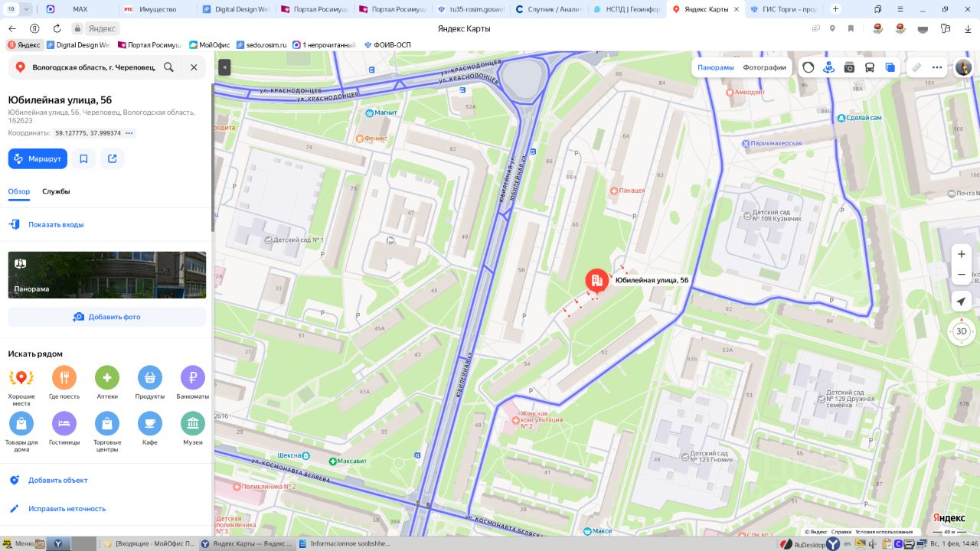This screenshot has height=551, width=980.
Task: Zoom in the map with plus
Action: (962, 254)
